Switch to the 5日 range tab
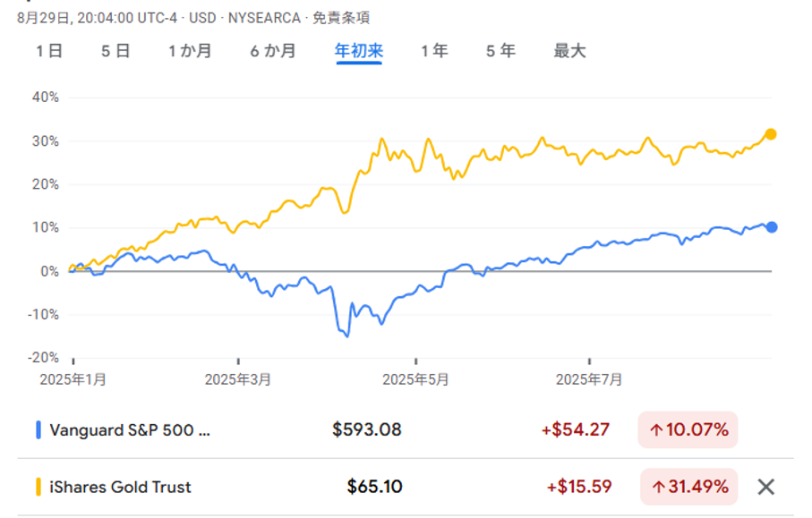812x518 pixels. (115, 51)
